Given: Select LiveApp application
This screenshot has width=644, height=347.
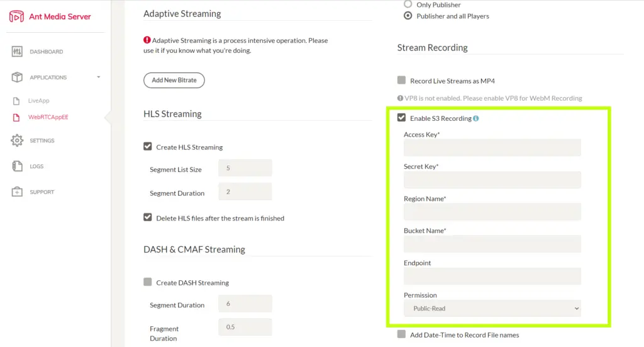Looking at the screenshot, I should (38, 101).
